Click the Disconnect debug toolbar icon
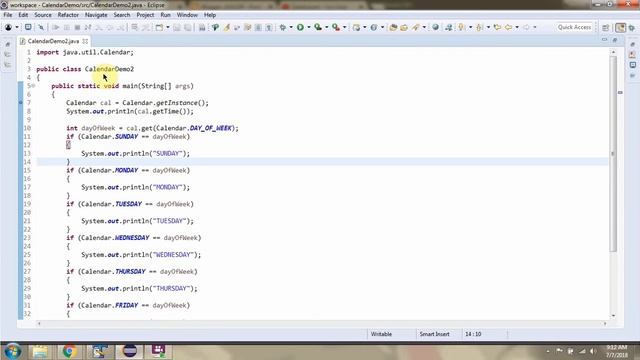Image resolution: width=640 pixels, height=360 pixels. pos(88,27)
